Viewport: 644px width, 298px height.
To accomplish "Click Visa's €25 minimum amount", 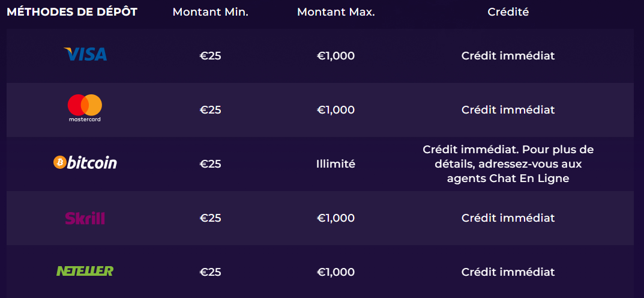I will pos(210,56).
